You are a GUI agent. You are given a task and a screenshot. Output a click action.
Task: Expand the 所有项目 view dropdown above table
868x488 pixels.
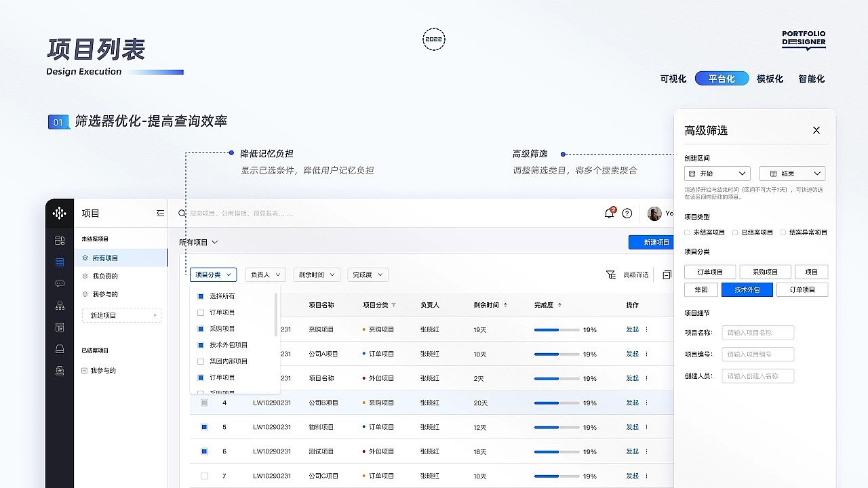tap(199, 242)
